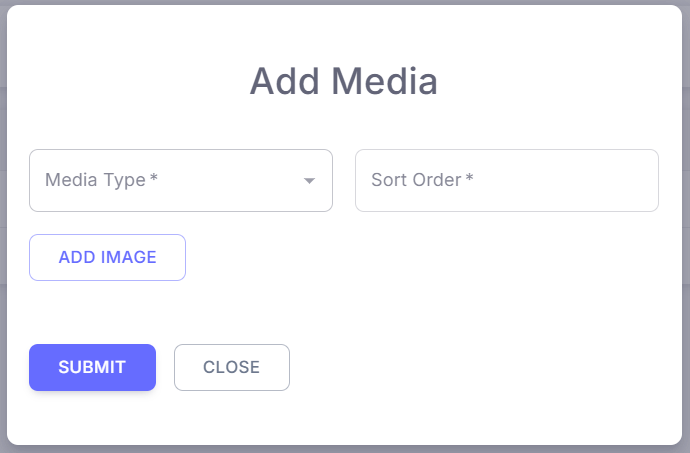The image size is (690, 453).
Task: Click the required asterisk beside Sort Order
Action: click(469, 180)
